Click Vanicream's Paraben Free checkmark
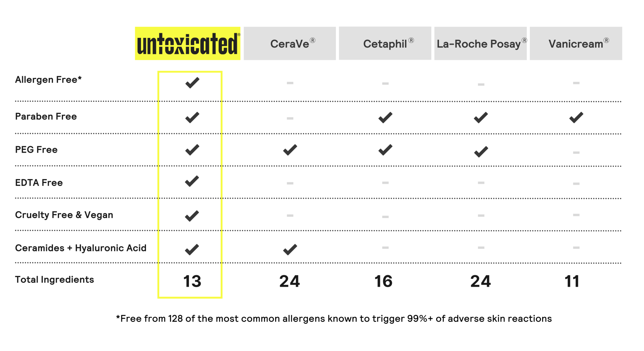 pyautogui.click(x=576, y=118)
